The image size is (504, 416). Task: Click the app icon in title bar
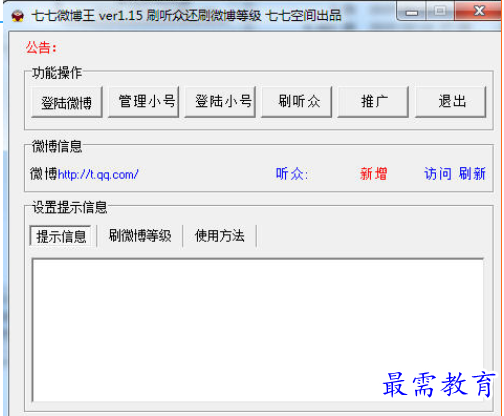click(18, 16)
